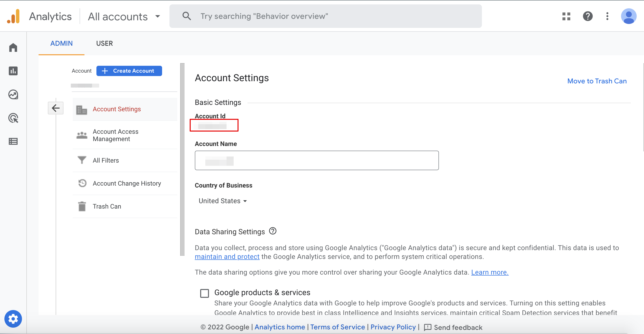Open the Reports bar chart icon
Screen dimensions: 644x334
tap(13, 71)
